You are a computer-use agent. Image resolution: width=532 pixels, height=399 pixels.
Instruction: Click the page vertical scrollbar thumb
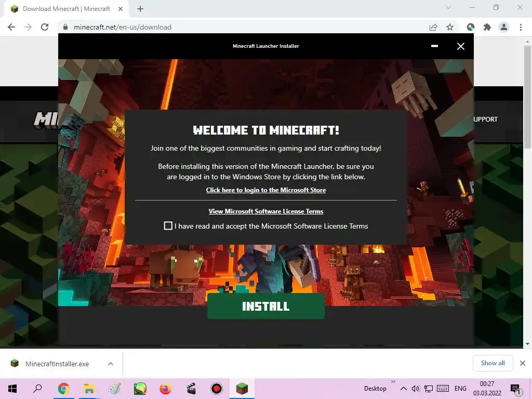click(527, 97)
